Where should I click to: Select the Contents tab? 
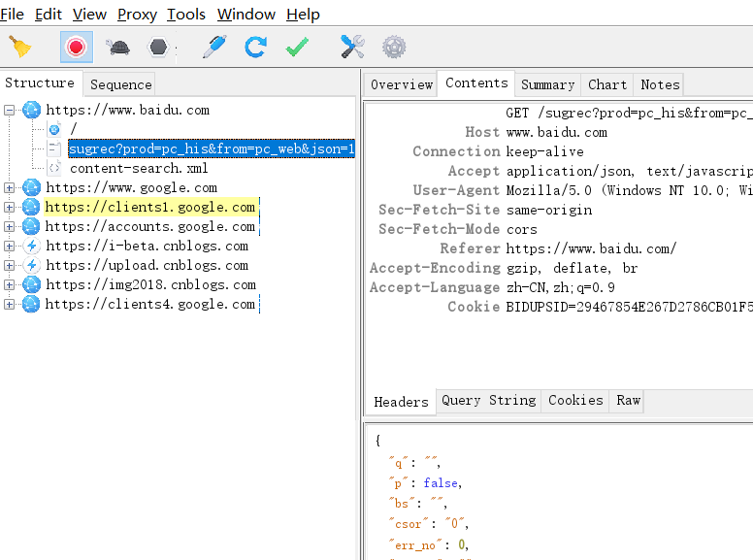(x=476, y=83)
